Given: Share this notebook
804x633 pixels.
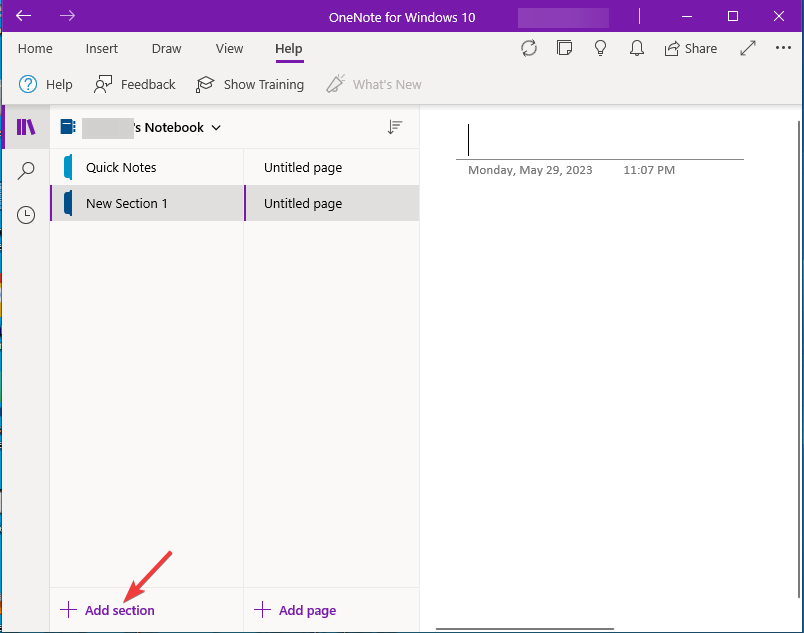Looking at the screenshot, I should point(691,48).
